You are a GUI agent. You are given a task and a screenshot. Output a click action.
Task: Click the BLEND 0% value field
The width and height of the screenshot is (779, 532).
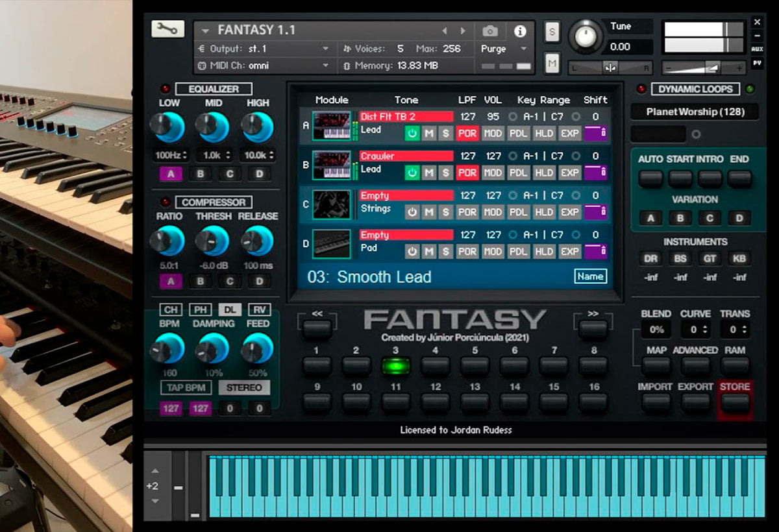click(656, 329)
